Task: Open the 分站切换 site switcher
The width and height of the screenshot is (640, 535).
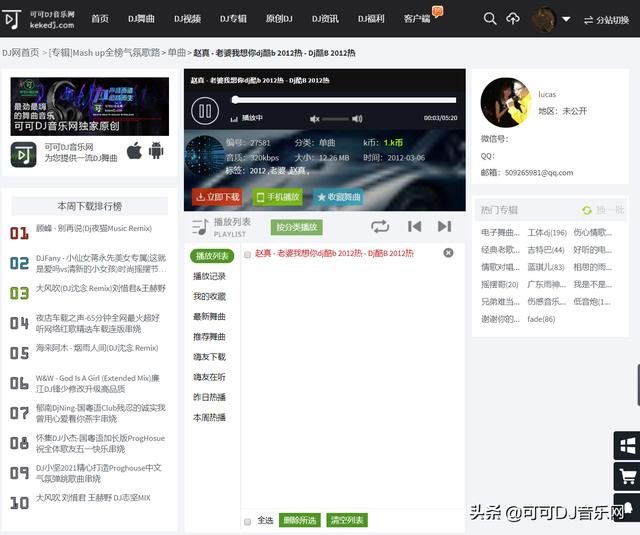Action: [x=607, y=19]
